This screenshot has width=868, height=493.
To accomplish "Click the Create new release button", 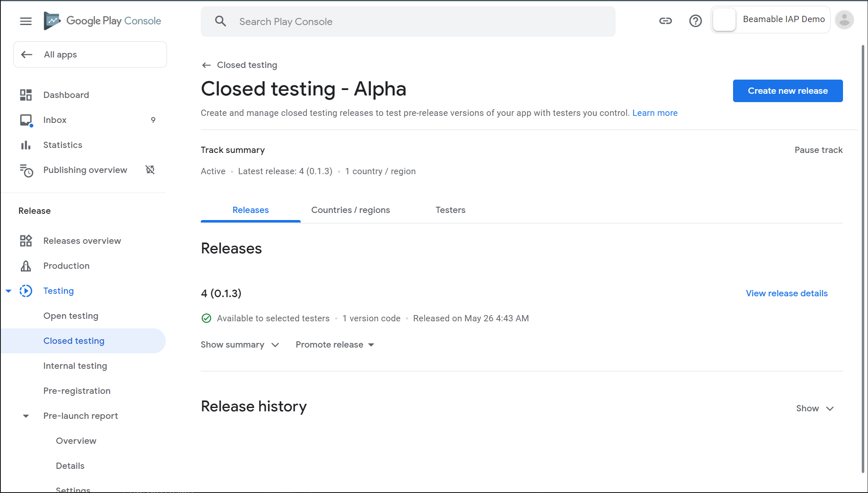I will point(787,91).
